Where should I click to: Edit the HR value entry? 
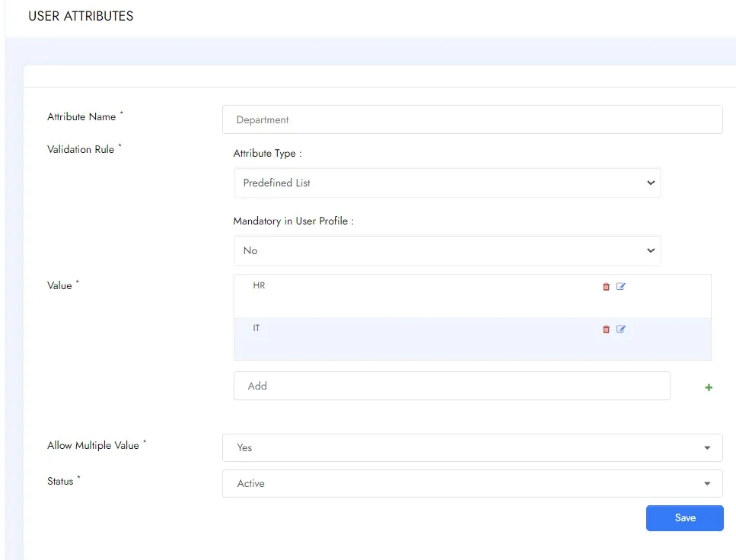pos(620,286)
